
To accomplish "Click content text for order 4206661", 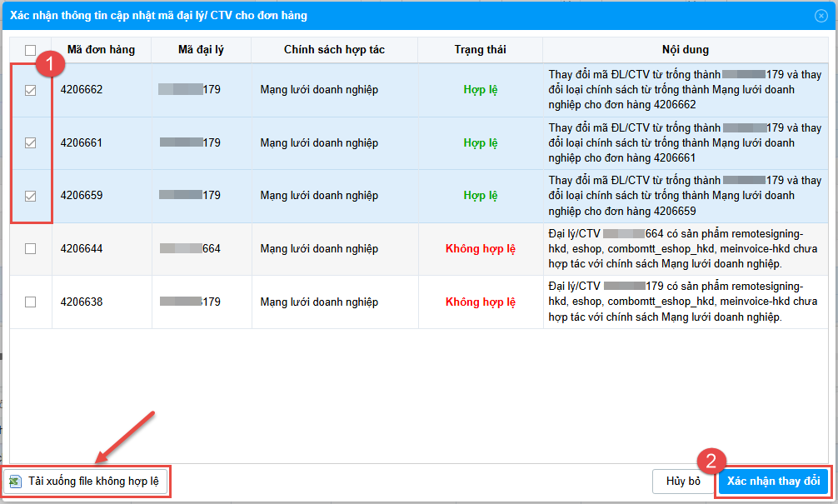I will tap(685, 142).
